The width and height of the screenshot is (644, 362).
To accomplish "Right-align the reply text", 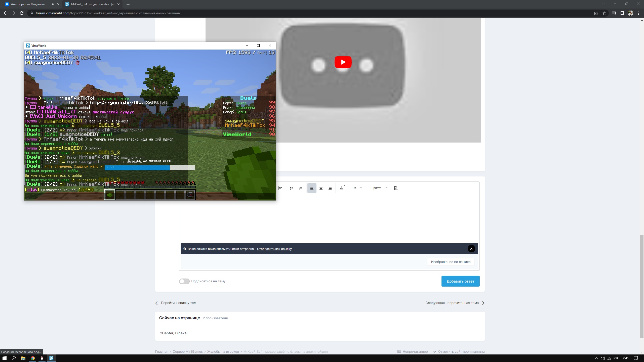I will coord(330,188).
